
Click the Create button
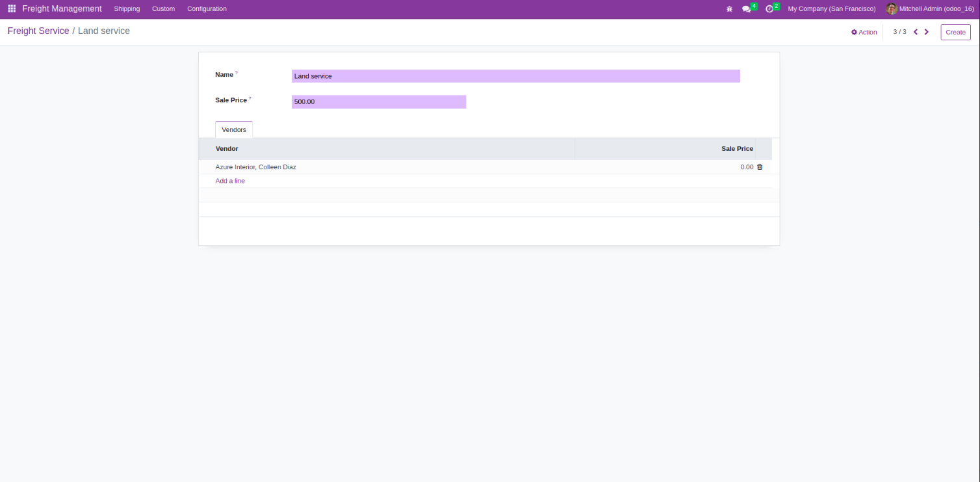[x=955, y=32]
